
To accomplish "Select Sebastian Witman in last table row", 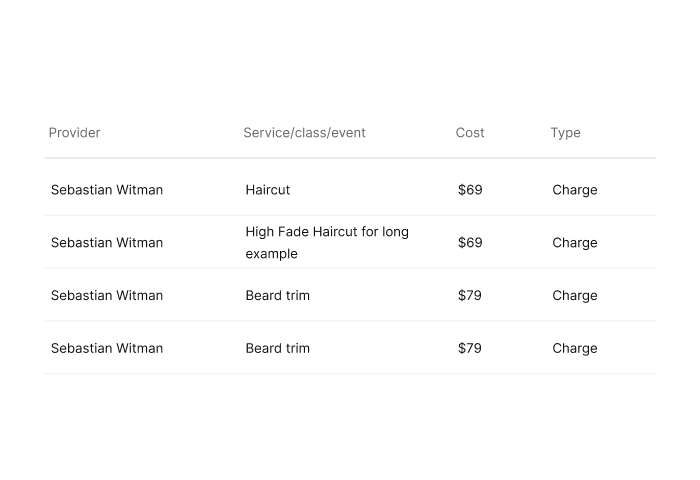I will click(x=107, y=348).
